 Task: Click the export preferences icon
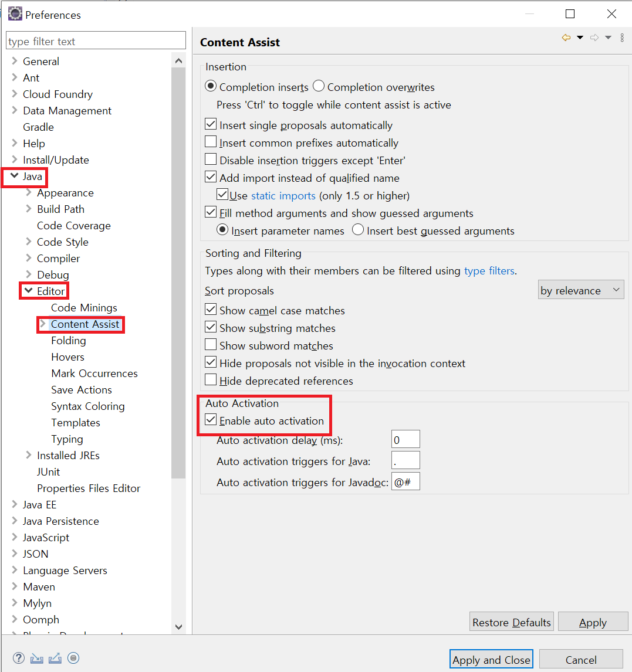[x=55, y=658]
